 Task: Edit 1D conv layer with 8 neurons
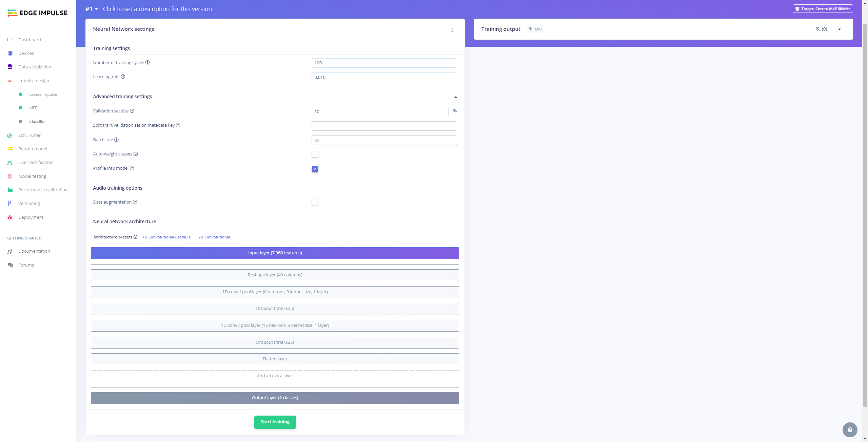click(x=275, y=292)
